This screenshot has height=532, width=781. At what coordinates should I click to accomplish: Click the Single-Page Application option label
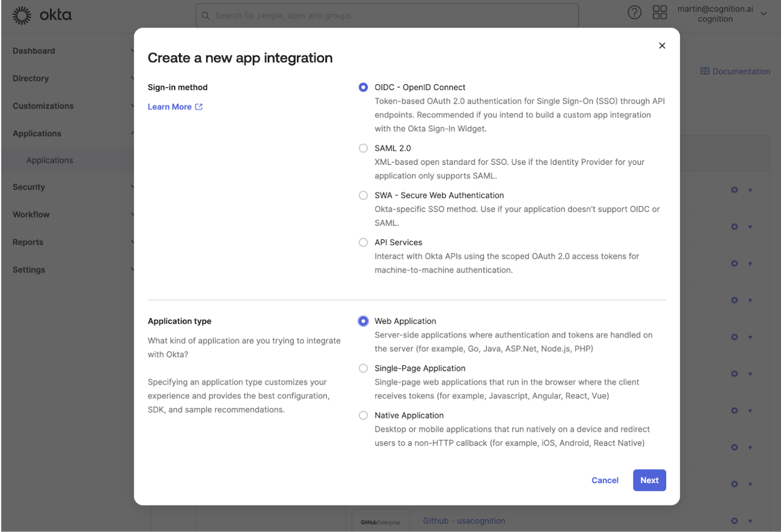click(420, 368)
